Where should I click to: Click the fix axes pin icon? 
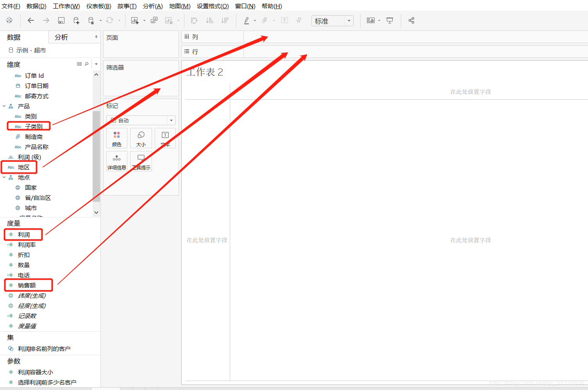point(299,20)
